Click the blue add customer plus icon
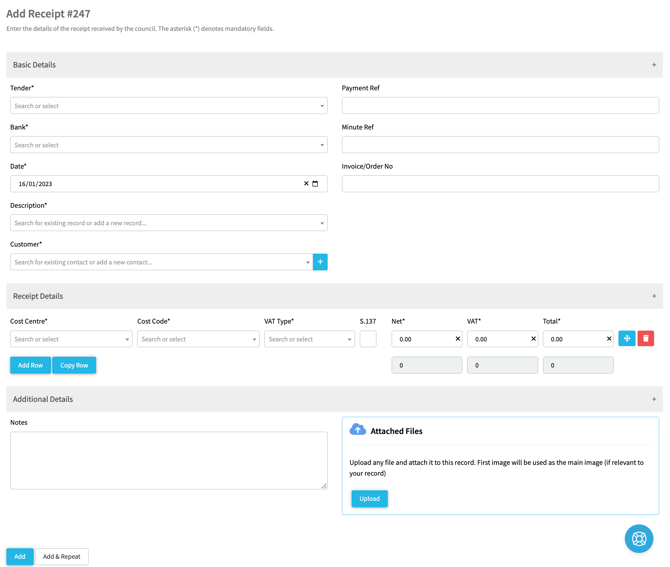The image size is (670, 567). point(320,262)
